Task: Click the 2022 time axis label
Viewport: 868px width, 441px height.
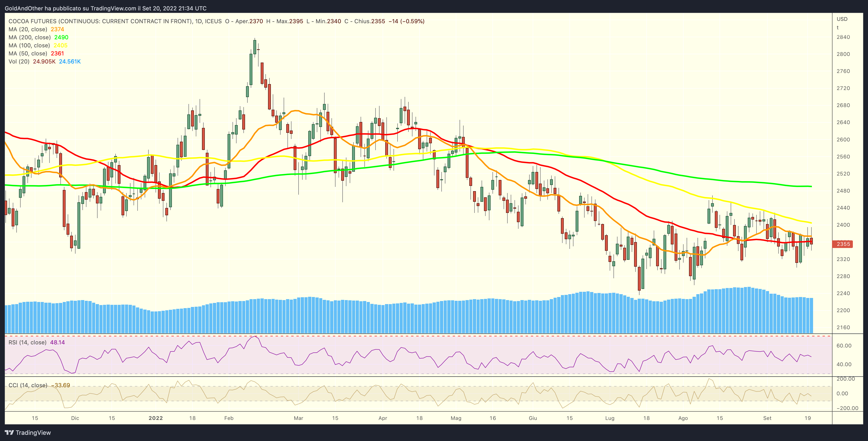Action: pyautogui.click(x=156, y=418)
